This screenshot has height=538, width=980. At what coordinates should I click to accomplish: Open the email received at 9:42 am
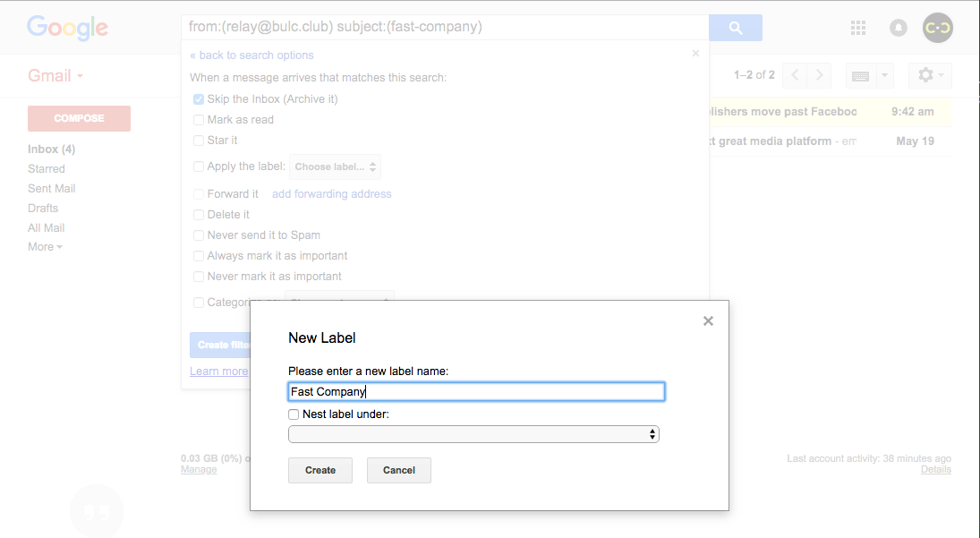pos(831,112)
